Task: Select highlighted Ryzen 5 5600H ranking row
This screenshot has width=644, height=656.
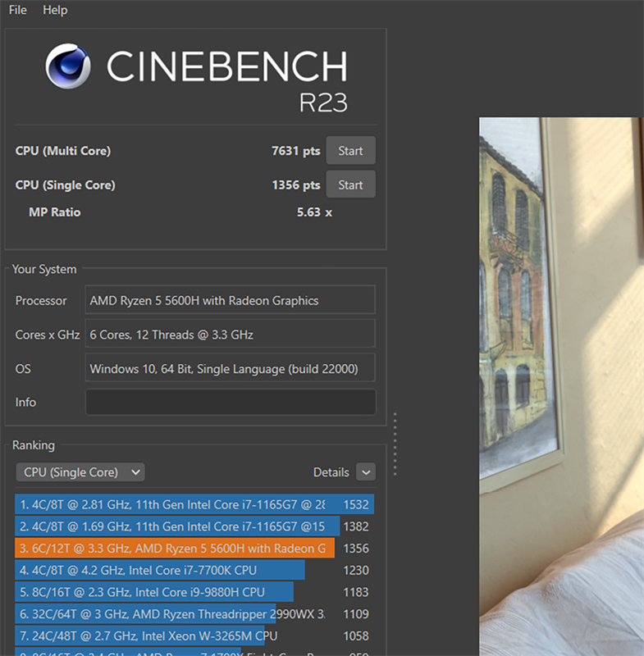Action: (x=194, y=548)
